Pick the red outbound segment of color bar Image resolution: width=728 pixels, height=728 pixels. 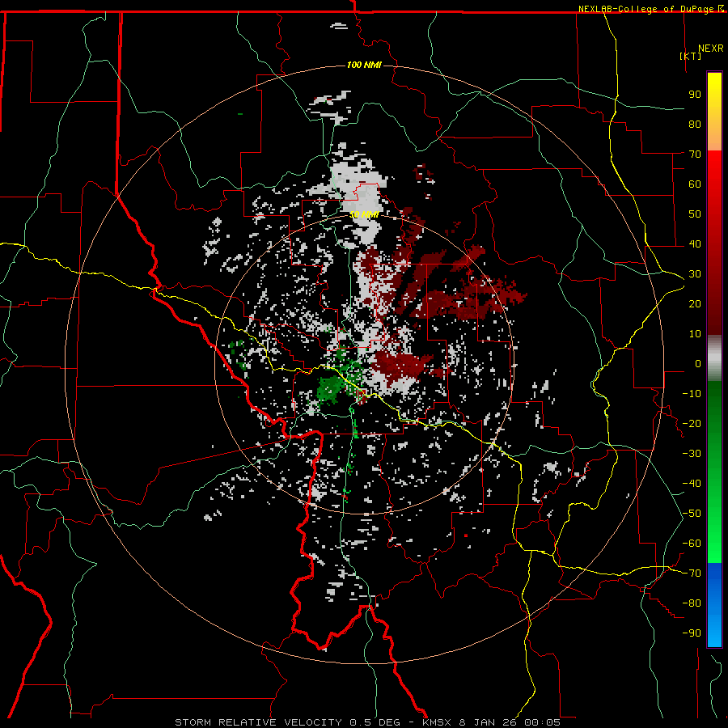point(714,243)
